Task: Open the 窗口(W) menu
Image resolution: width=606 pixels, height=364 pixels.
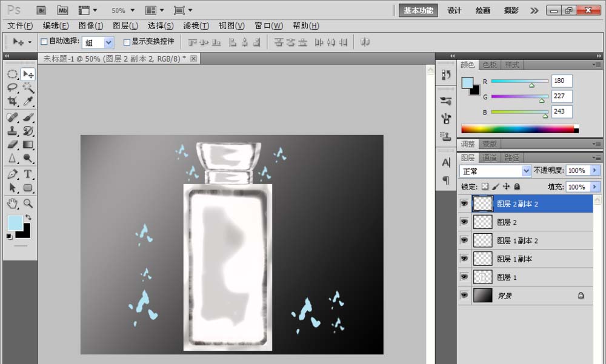Action: tap(268, 26)
